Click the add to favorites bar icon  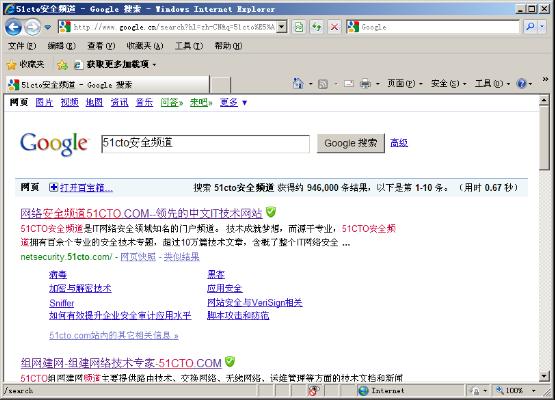click(x=62, y=65)
